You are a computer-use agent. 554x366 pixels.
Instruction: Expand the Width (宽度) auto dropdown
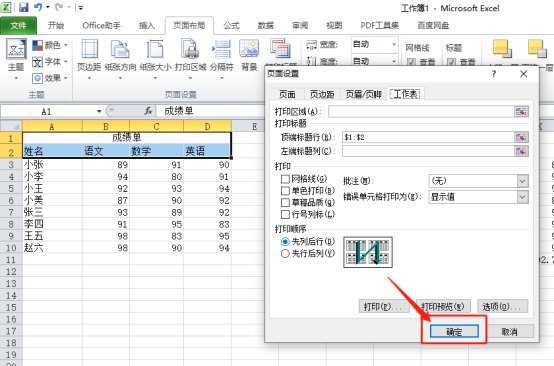[394, 45]
